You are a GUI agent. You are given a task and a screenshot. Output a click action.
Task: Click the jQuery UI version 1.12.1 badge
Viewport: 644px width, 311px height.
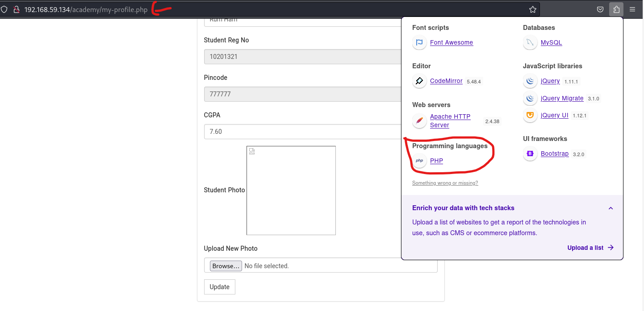pyautogui.click(x=579, y=116)
